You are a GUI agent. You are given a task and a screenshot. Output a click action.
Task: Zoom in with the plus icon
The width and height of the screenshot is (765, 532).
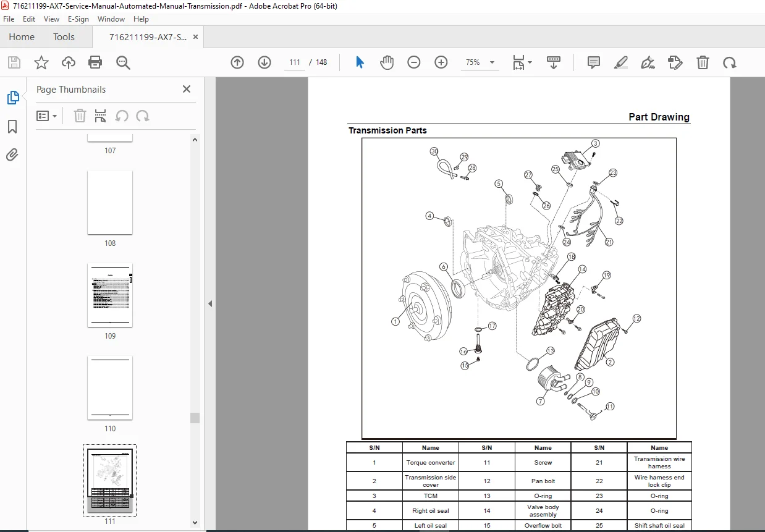[441, 62]
